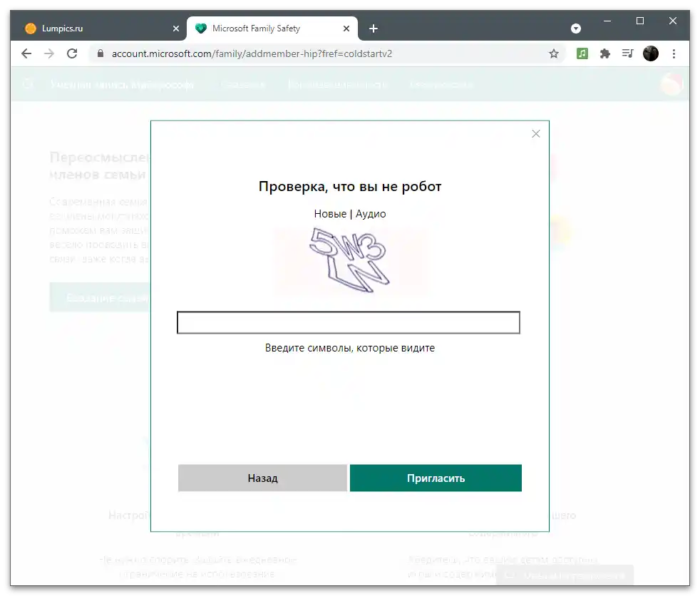Minimize the browser window

click(607, 21)
